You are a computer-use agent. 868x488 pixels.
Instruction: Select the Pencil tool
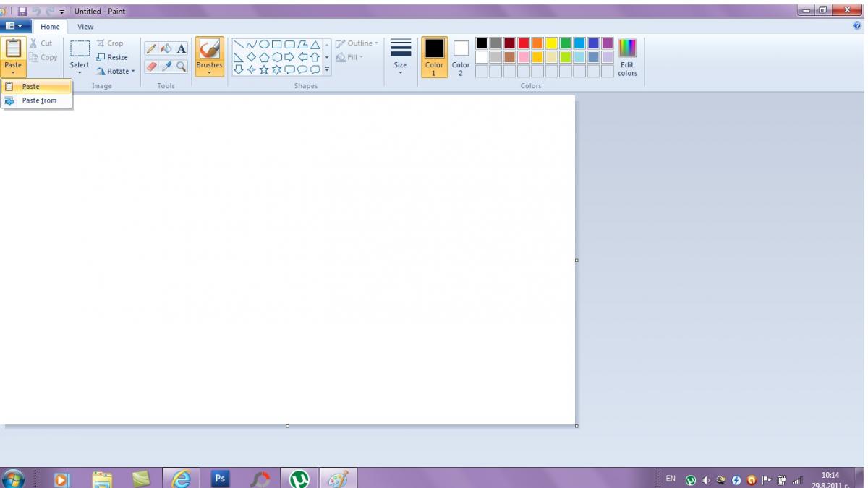[151, 49]
